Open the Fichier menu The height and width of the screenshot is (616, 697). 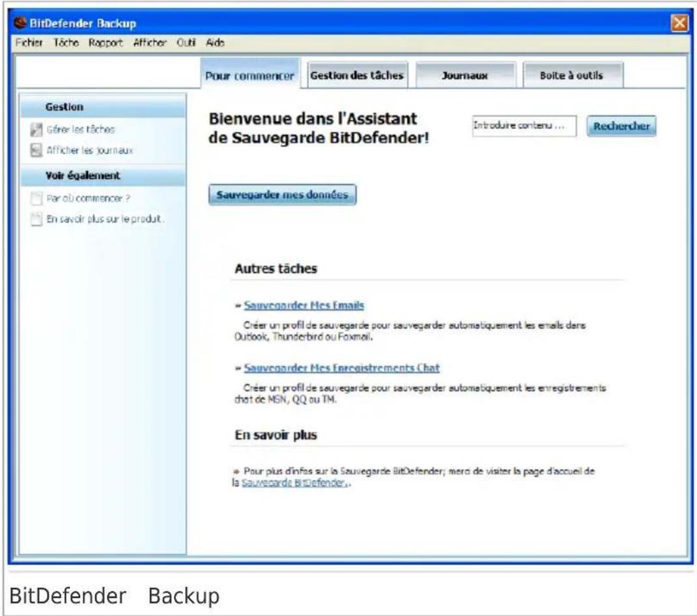click(29, 43)
